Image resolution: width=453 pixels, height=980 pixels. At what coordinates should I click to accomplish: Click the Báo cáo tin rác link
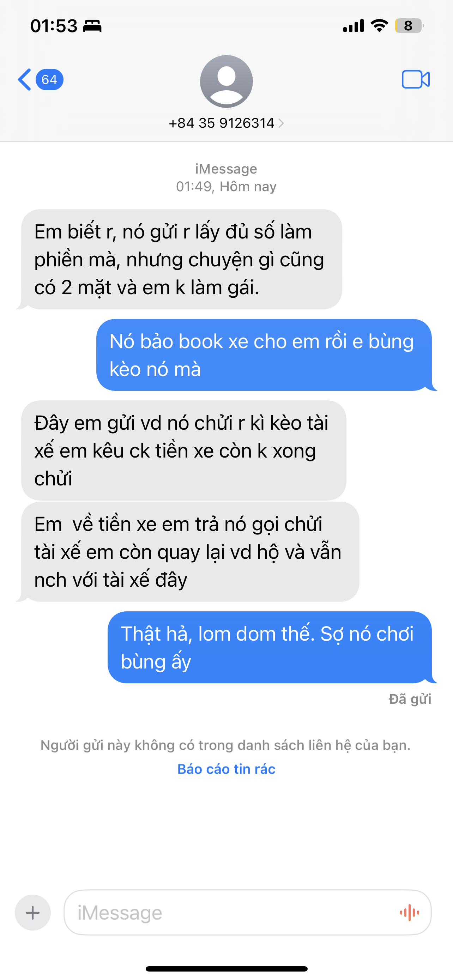226,769
